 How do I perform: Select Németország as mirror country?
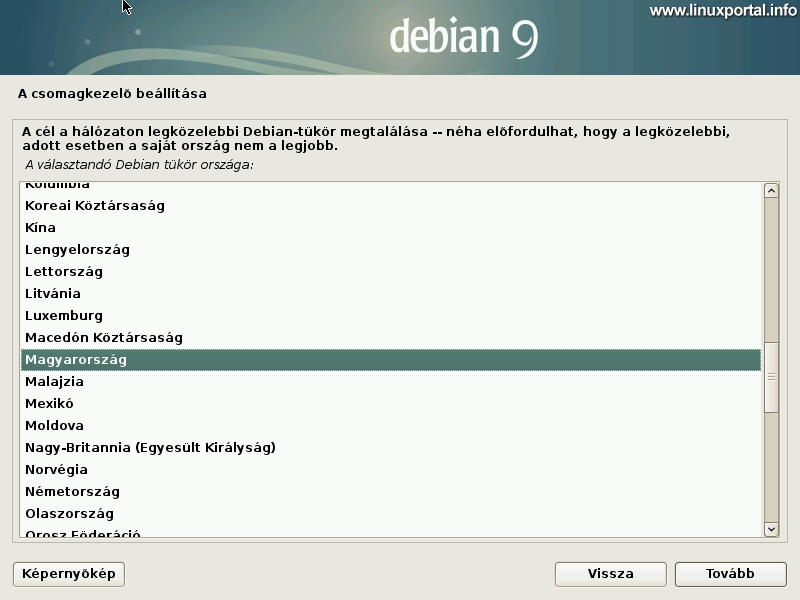point(390,491)
